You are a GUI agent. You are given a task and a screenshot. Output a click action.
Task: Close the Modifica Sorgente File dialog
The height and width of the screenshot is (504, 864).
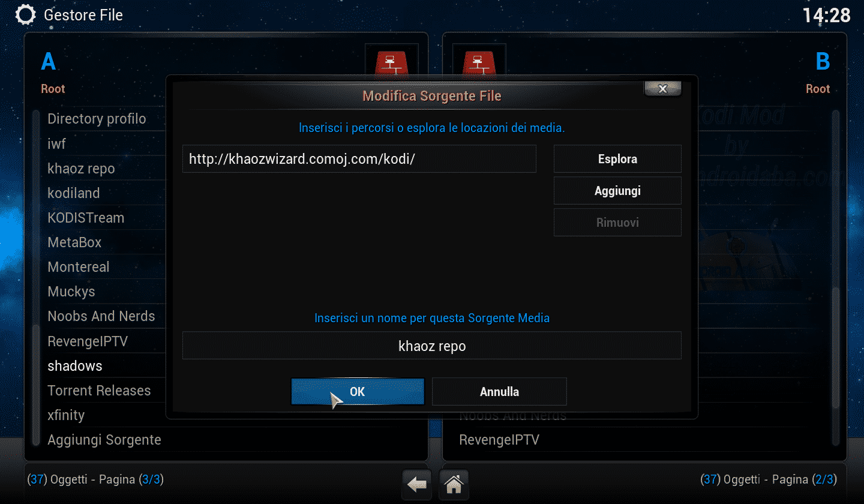pos(662,88)
